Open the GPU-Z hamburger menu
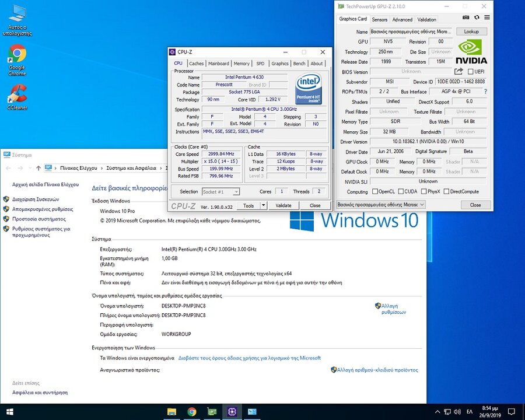The width and height of the screenshot is (525, 420). [487, 17]
